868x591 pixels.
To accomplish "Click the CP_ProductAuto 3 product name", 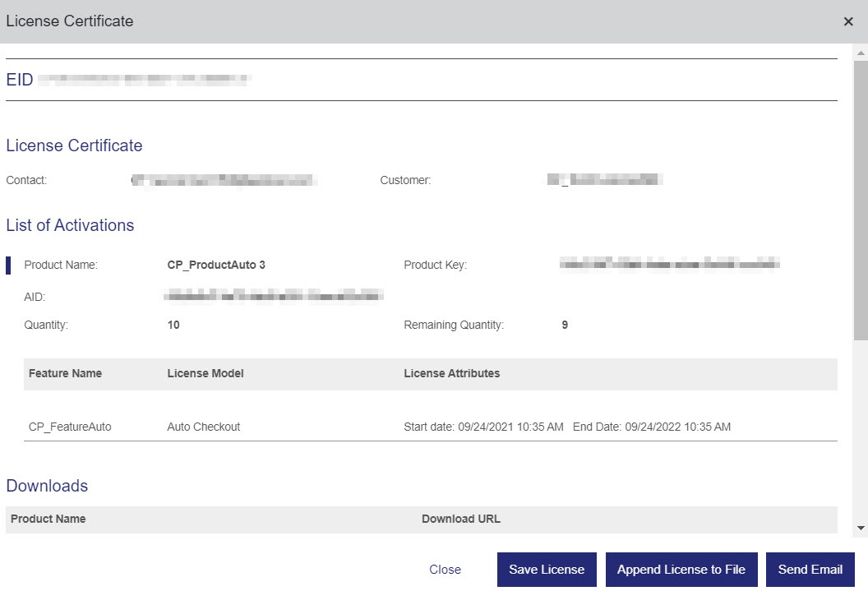I will 216,265.
